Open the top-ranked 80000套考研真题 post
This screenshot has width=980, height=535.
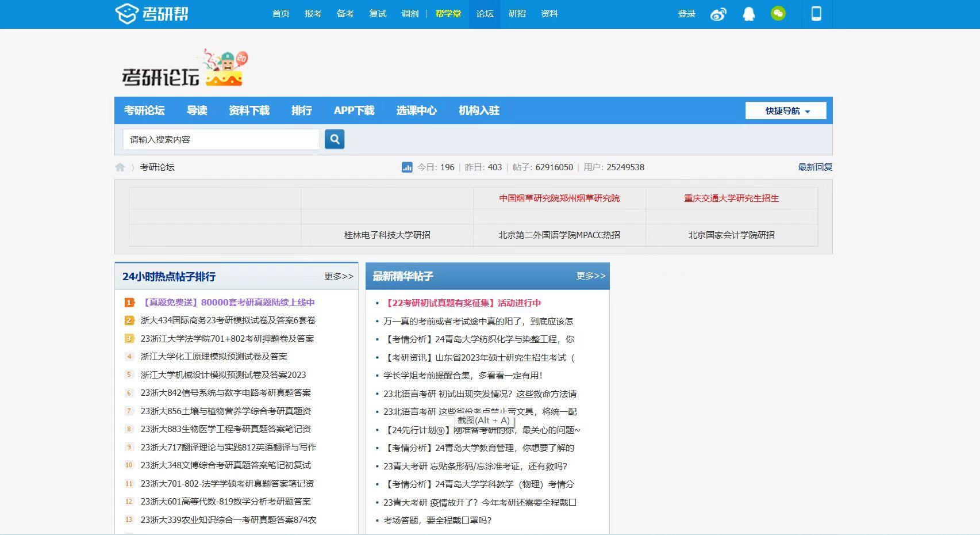[228, 303]
